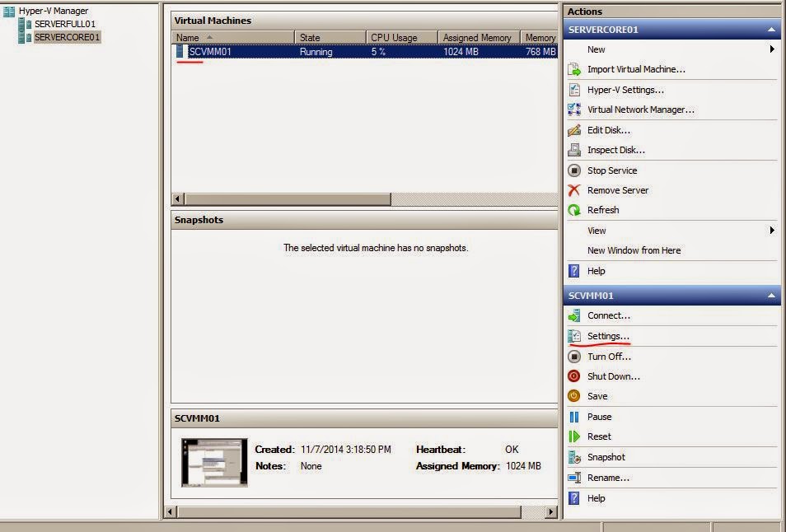Click the SCVMM01 name cell

click(x=210, y=52)
